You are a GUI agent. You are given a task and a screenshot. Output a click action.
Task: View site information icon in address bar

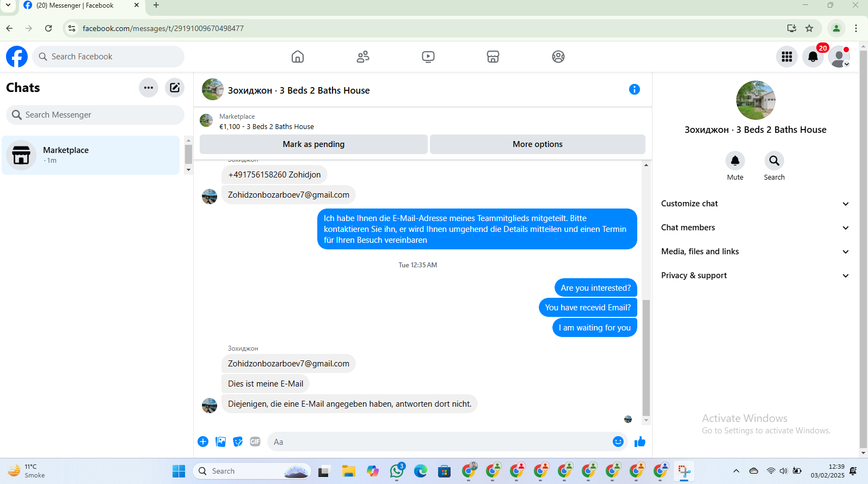coord(72,28)
